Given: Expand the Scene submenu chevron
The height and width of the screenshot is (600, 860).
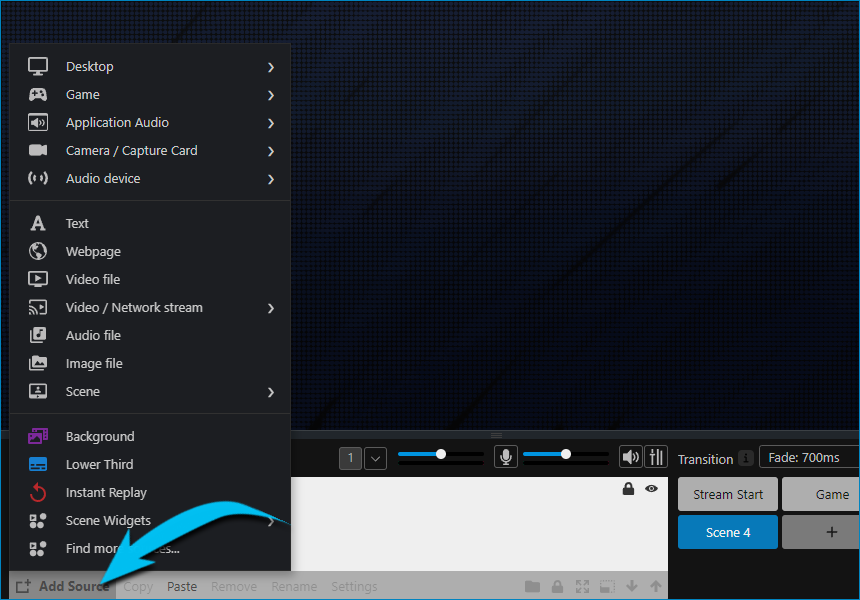Looking at the screenshot, I should 270,391.
